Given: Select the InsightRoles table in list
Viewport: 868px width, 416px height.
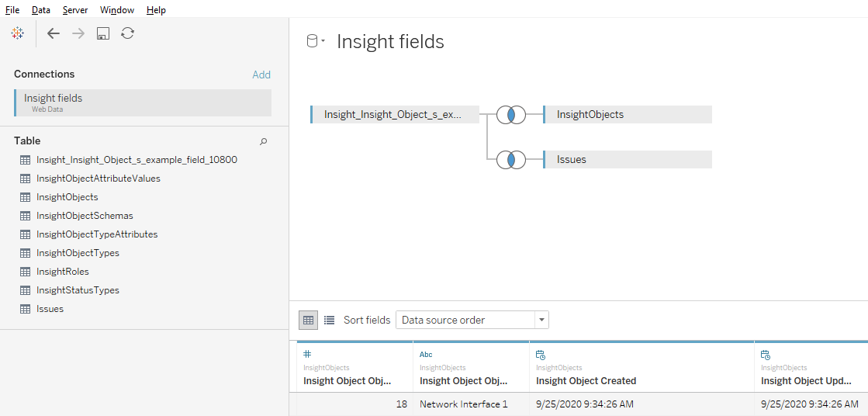Looking at the screenshot, I should click(63, 272).
